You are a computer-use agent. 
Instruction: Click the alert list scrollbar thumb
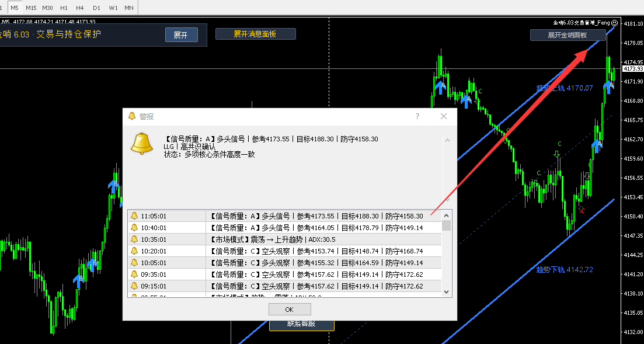tap(447, 225)
